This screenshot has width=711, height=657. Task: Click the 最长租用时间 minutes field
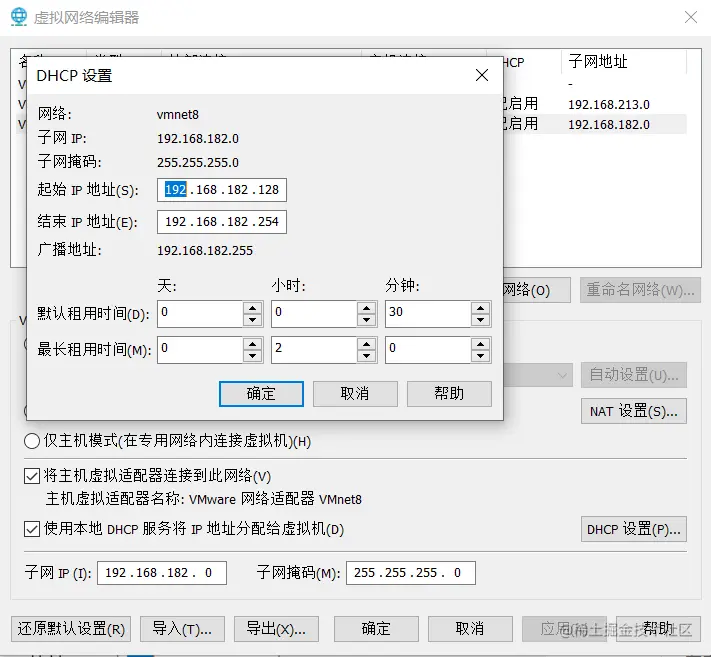[428, 350]
